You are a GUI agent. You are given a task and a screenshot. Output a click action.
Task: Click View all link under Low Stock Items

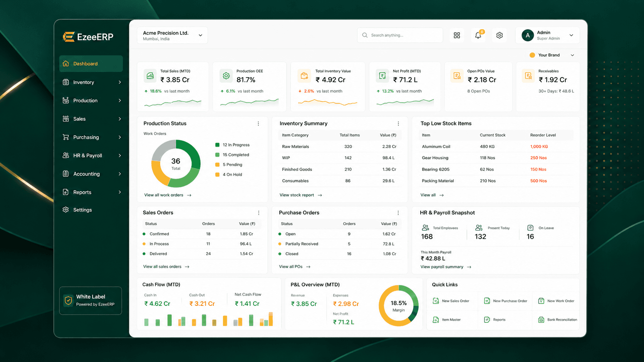pyautogui.click(x=432, y=195)
